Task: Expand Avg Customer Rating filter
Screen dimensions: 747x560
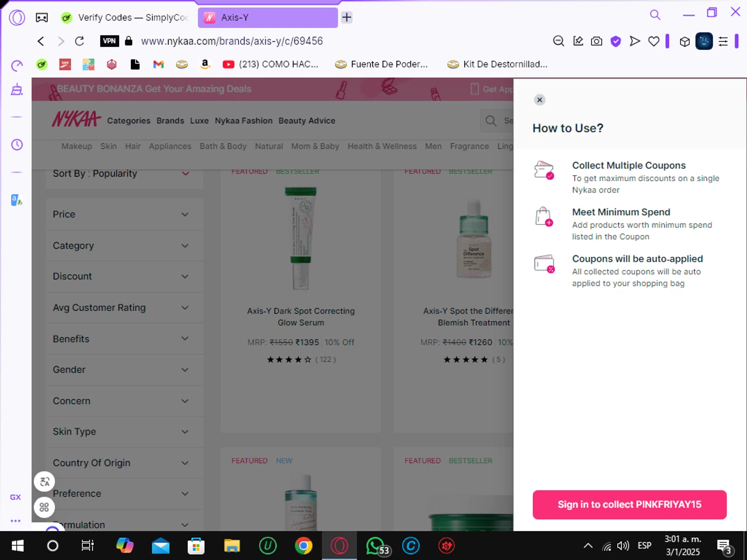Action: coord(124,308)
